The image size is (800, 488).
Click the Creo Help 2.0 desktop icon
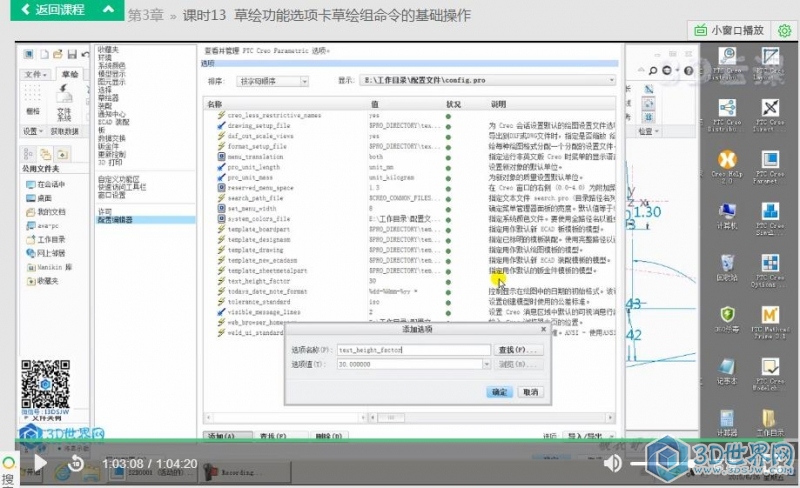727,166
